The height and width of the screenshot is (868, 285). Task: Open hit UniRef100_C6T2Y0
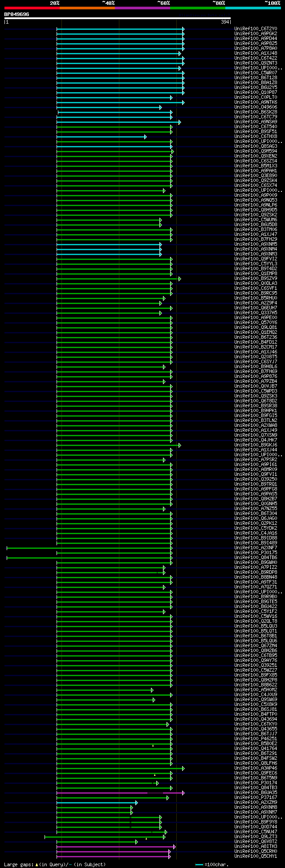(x=256, y=29)
